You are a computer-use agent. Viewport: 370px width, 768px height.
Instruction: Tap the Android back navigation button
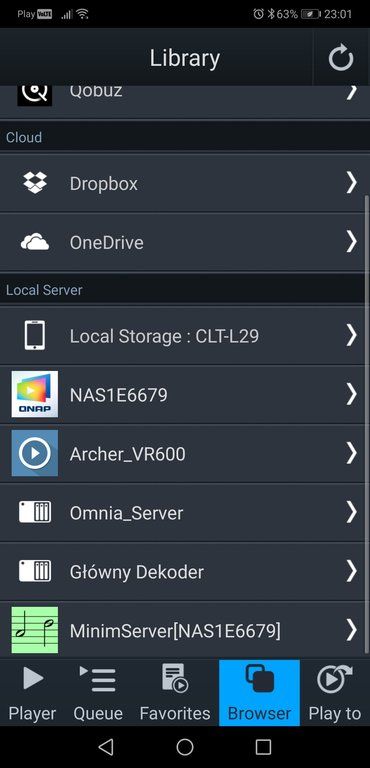(106, 746)
